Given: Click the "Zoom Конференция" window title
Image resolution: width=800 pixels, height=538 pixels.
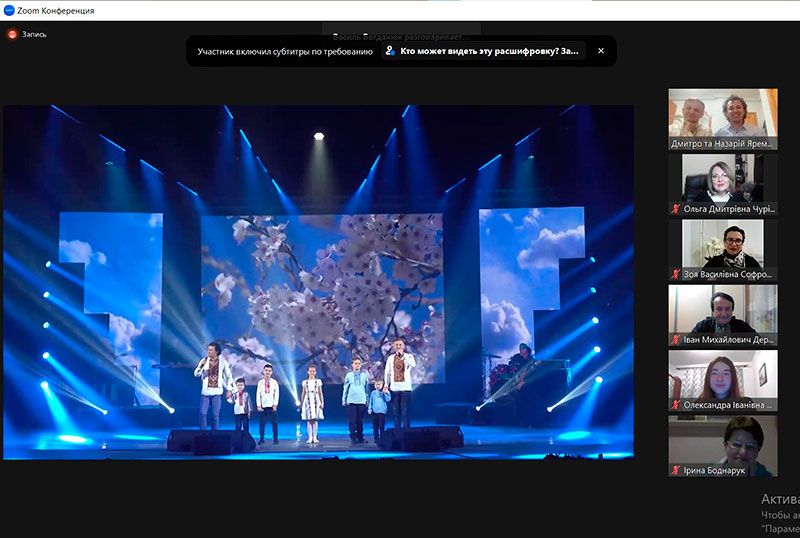Looking at the screenshot, I should click(x=56, y=11).
